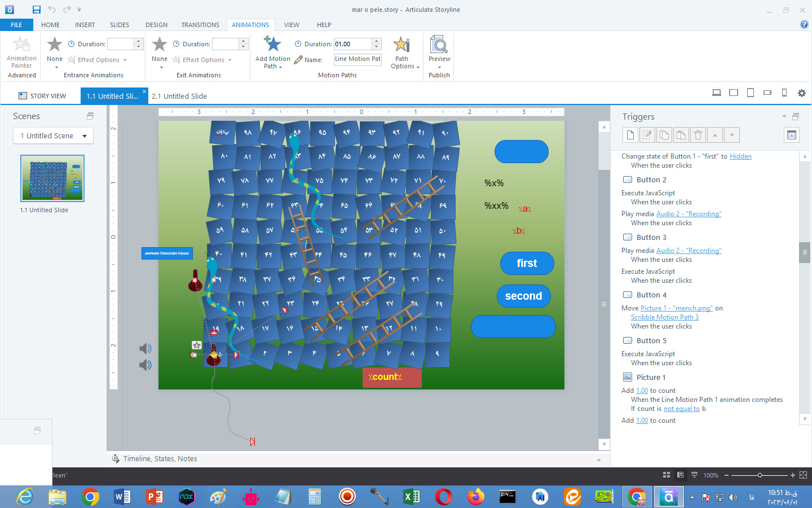The width and height of the screenshot is (812, 508).
Task: Select the tablet portrait view icon
Action: [x=750, y=93]
